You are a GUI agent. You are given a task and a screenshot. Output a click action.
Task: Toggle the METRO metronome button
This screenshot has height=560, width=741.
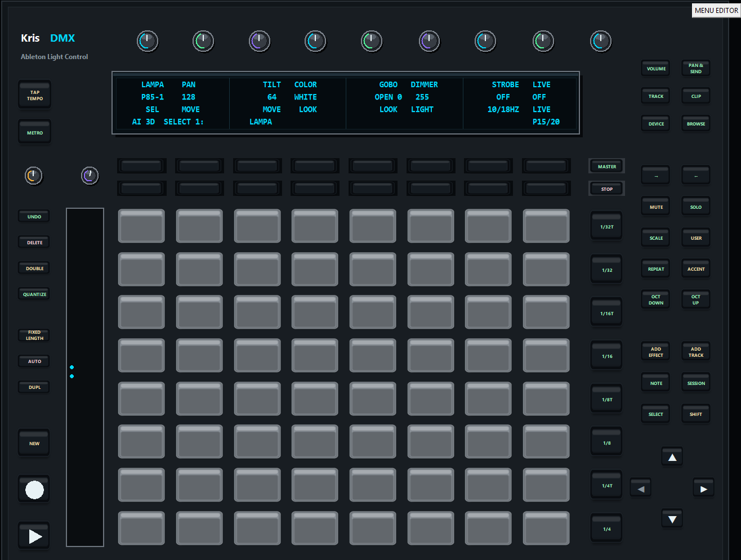click(35, 133)
